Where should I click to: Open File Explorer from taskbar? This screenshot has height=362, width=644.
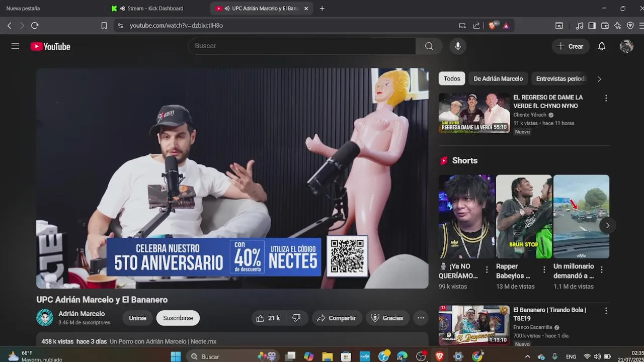tap(328, 356)
